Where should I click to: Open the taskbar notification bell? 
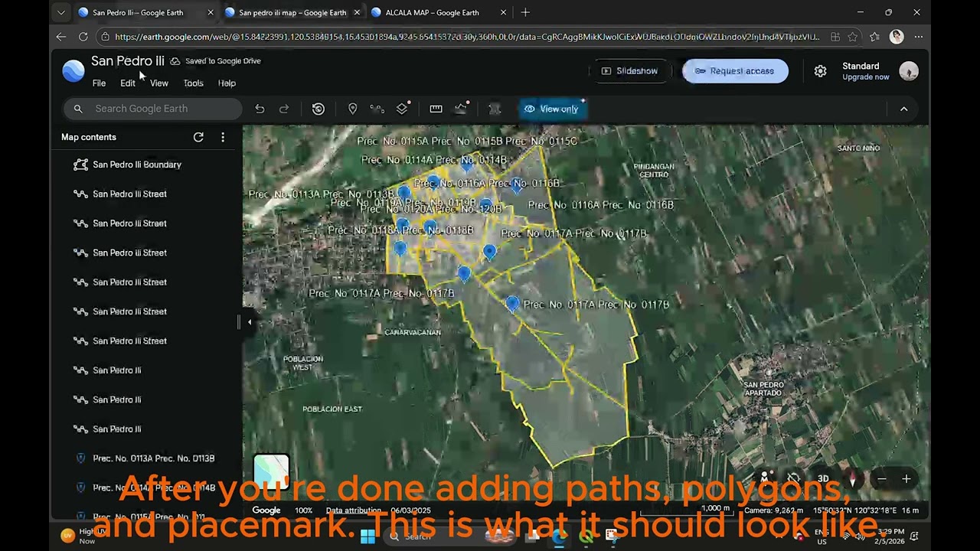click(913, 536)
